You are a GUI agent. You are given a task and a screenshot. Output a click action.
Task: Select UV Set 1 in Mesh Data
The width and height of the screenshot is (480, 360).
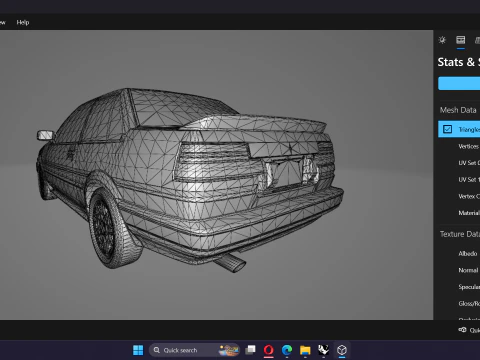(469, 180)
